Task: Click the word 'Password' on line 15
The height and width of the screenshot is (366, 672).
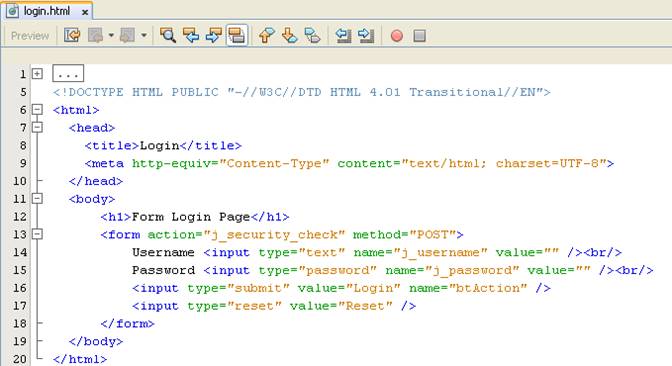Action: click(163, 270)
